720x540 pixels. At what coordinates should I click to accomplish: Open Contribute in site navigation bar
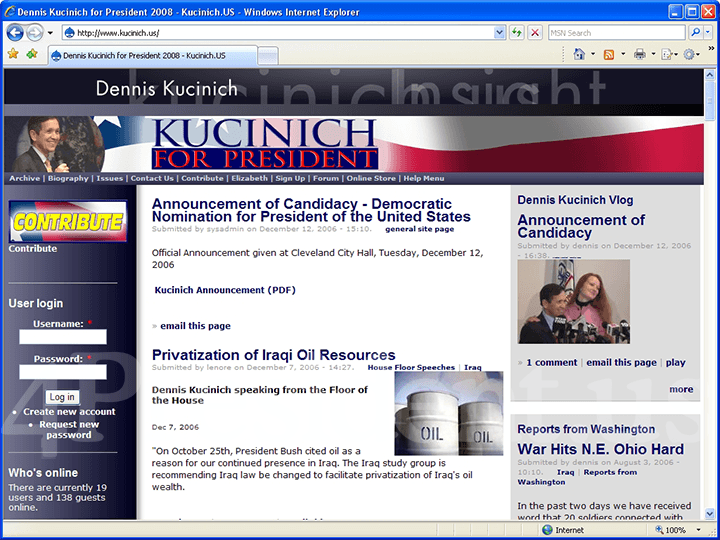(x=202, y=178)
